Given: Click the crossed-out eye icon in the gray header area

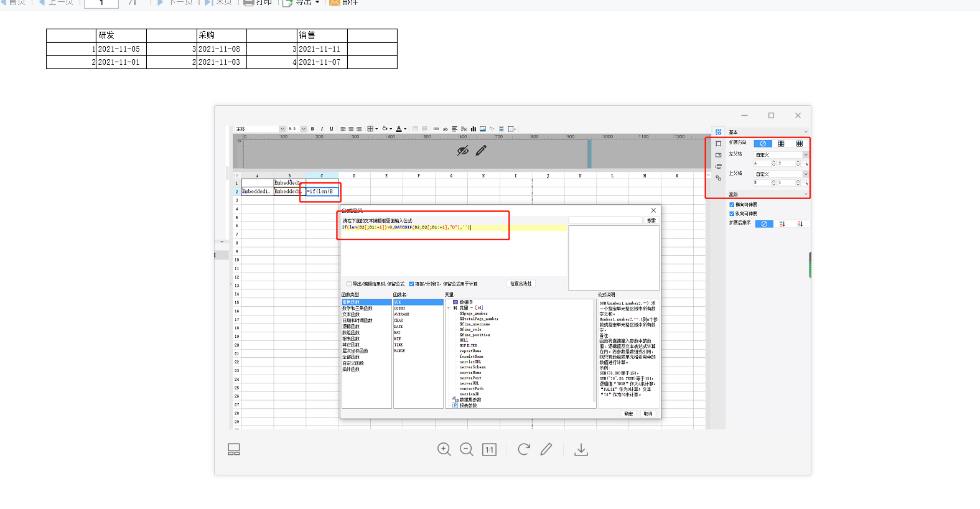Looking at the screenshot, I should pyautogui.click(x=462, y=151).
